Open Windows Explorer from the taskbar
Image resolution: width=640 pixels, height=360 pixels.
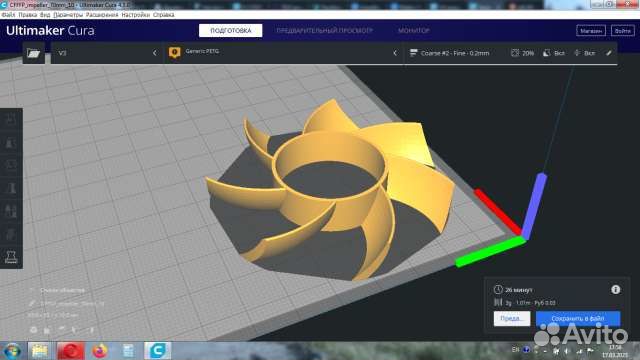pyautogui.click(x=40, y=351)
